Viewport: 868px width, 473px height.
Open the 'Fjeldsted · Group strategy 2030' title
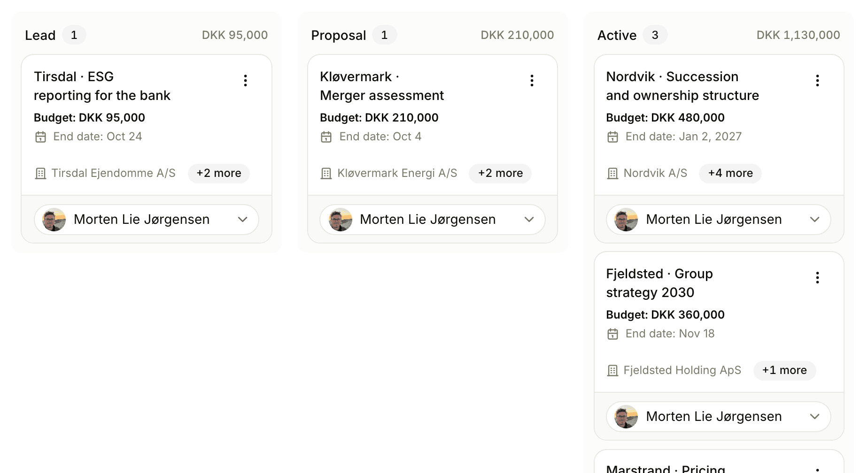pos(659,283)
